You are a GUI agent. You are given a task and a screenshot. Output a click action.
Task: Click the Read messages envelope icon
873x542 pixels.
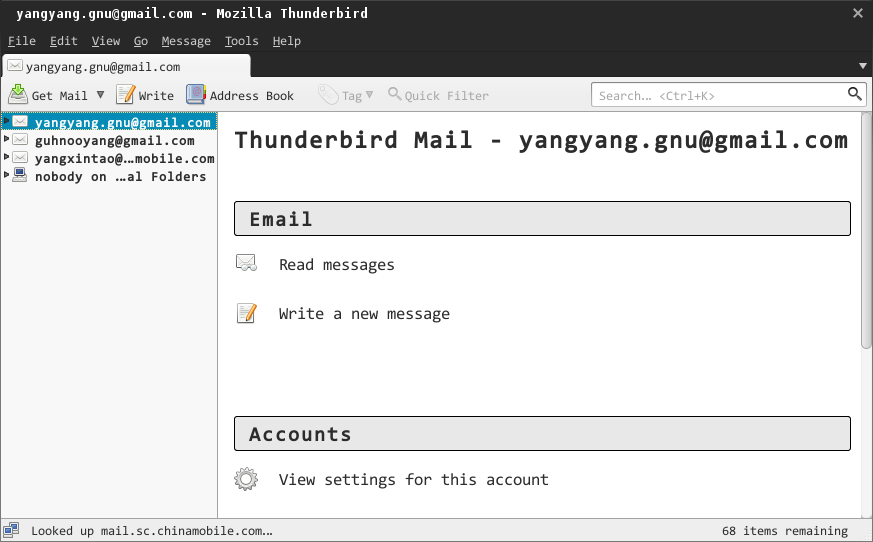[x=246, y=263]
